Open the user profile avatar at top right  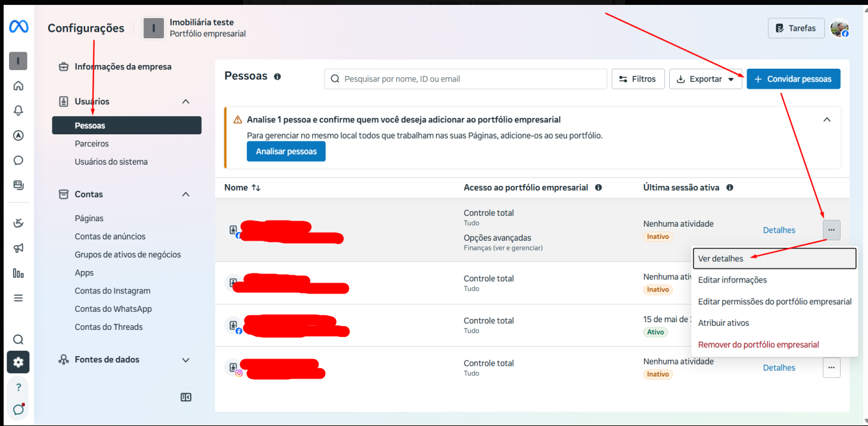point(839,28)
